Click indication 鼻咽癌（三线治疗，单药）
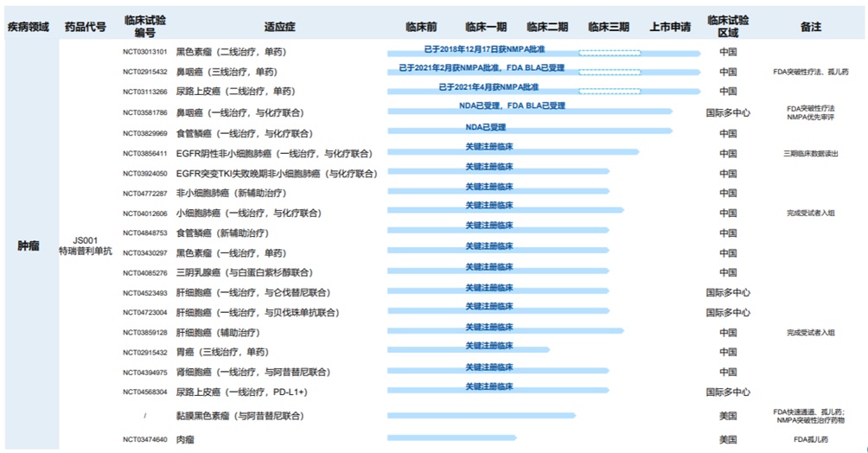868x453 pixels. tap(227, 72)
